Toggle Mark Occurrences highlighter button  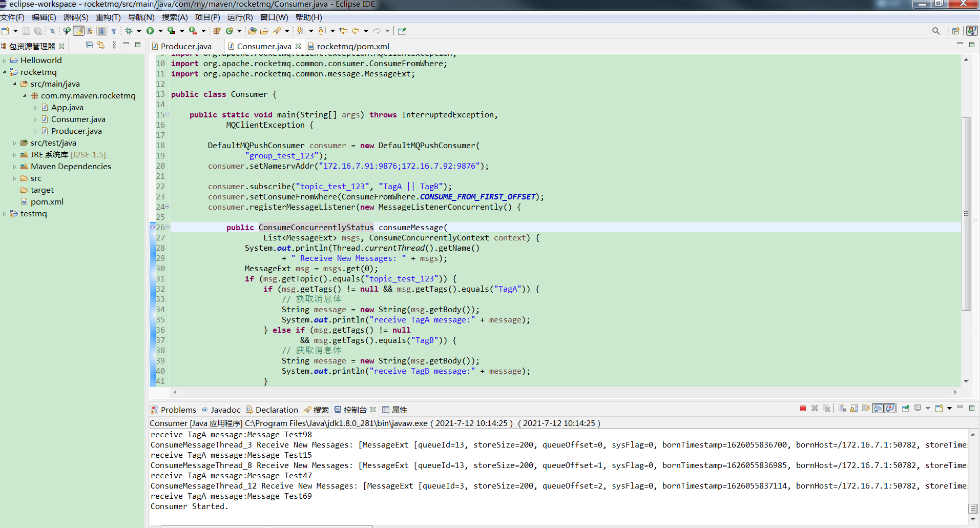click(78, 31)
